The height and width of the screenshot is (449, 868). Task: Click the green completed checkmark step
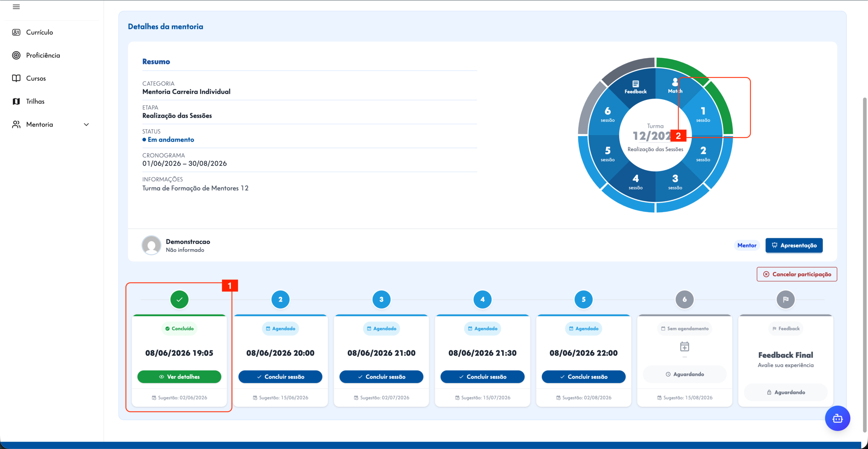tap(179, 300)
